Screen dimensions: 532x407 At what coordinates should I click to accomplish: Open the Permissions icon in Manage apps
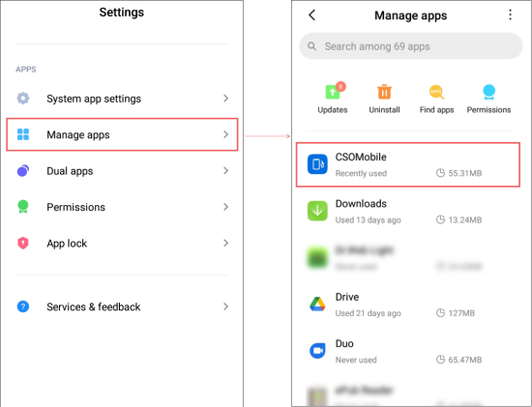(488, 92)
